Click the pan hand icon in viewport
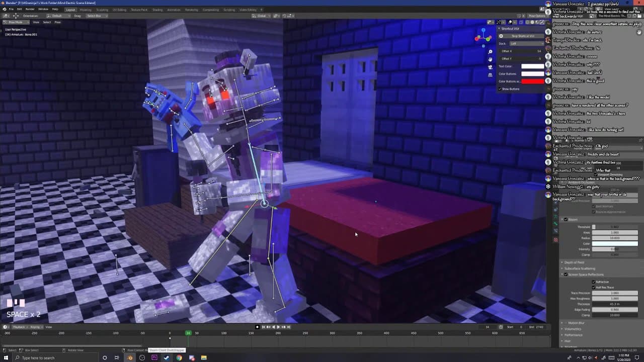The image size is (644, 362). click(490, 59)
